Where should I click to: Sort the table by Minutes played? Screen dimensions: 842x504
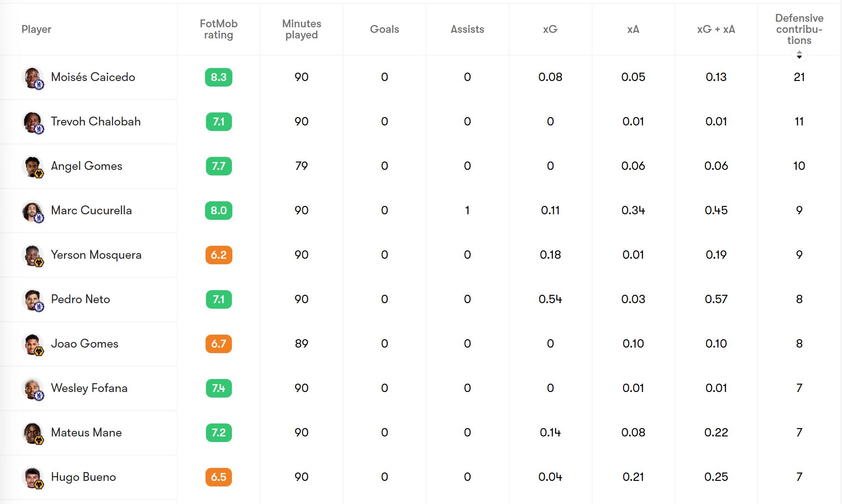coord(301,29)
